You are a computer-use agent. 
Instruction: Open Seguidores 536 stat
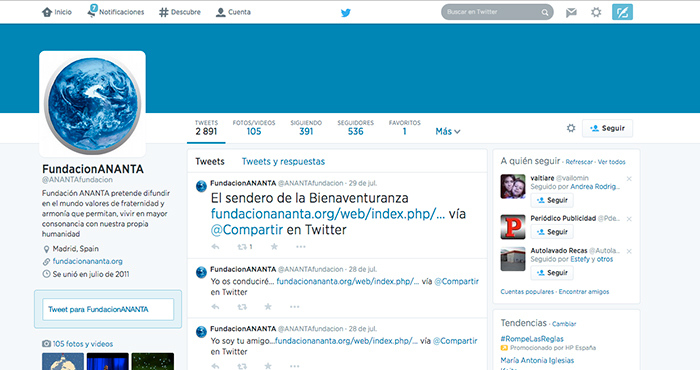355,128
